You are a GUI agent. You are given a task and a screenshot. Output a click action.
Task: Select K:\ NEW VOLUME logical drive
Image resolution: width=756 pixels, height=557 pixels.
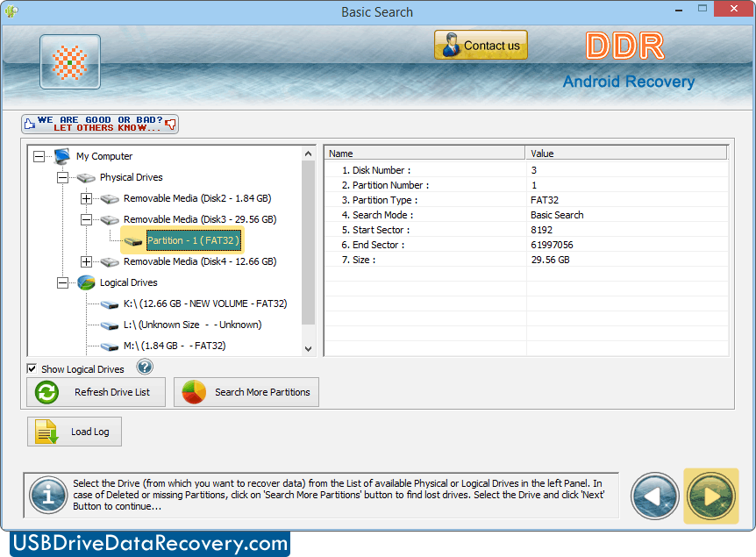pyautogui.click(x=205, y=303)
